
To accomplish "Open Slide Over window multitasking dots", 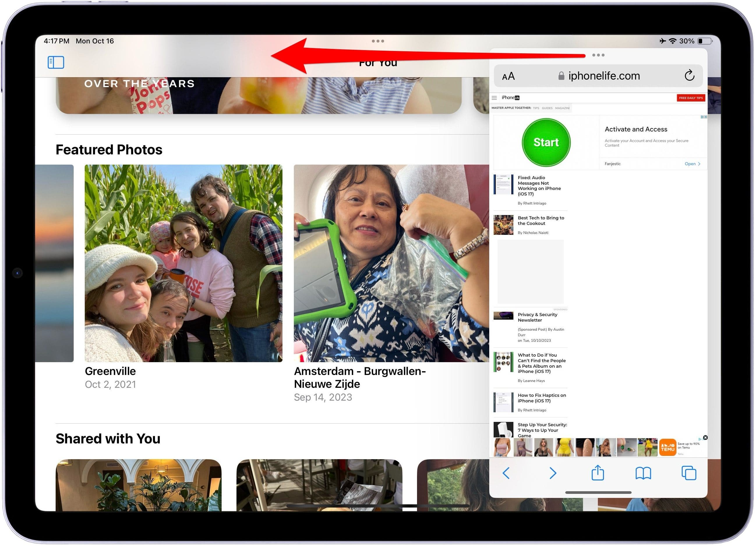I will (x=598, y=55).
